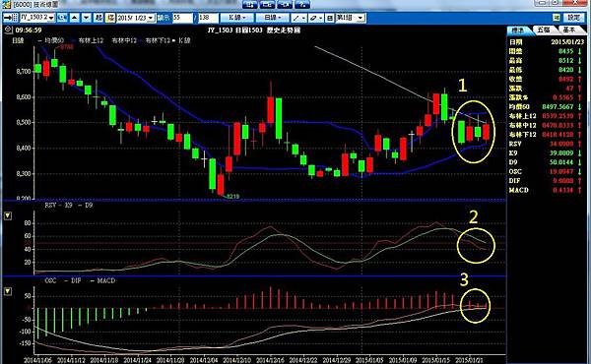Image resolution: width=591 pixels, height=364 pixels.
Task: Click the 2015/01/05 date axis label
Action: tap(369, 360)
